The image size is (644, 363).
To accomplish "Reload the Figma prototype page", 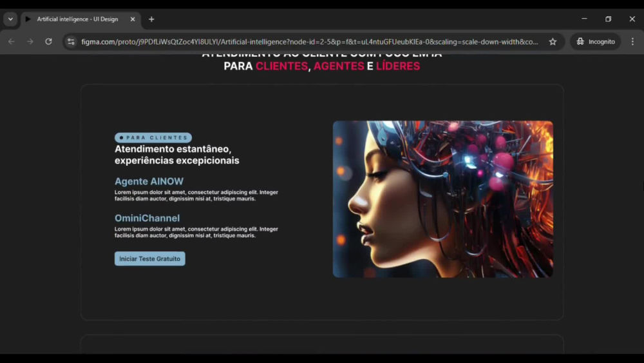I will pos(48,41).
